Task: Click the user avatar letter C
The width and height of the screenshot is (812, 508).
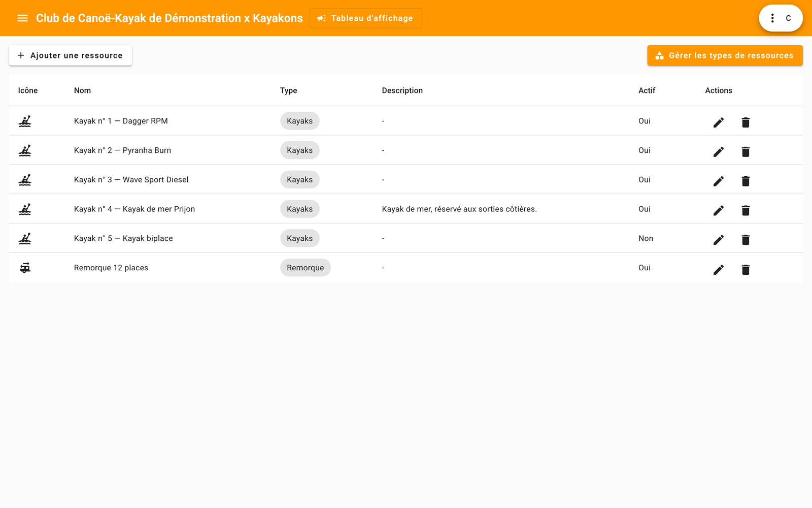Action: point(788,18)
